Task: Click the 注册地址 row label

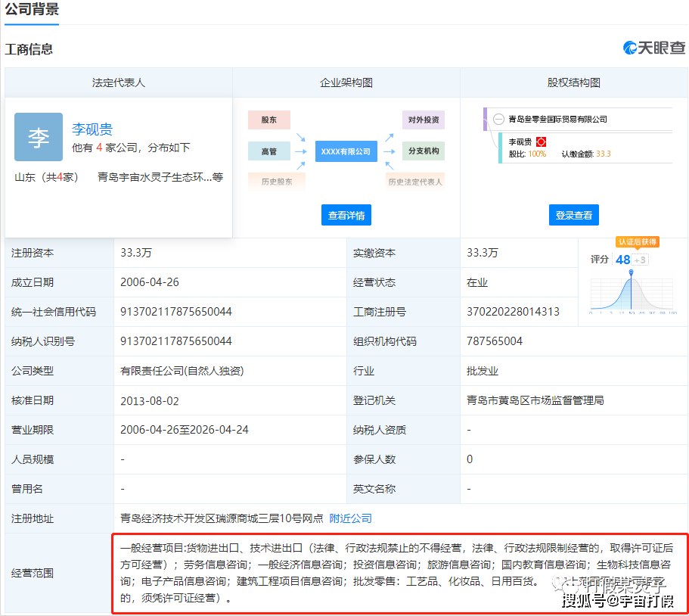Action: (x=33, y=518)
